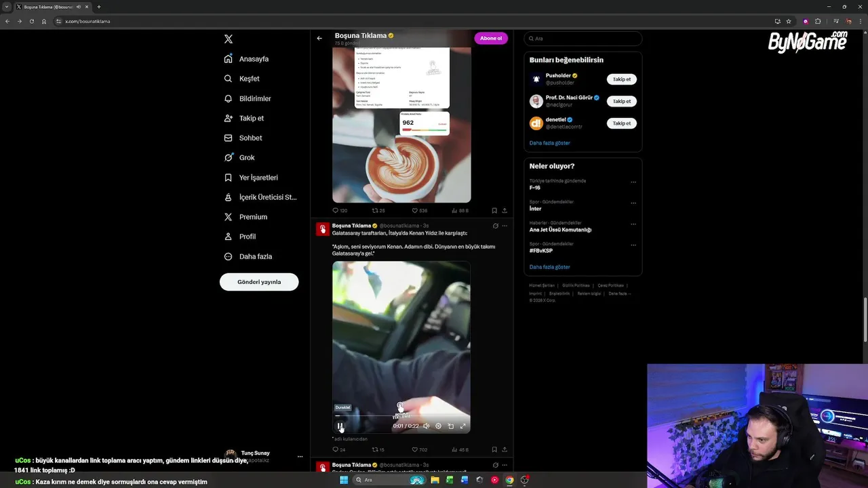Open the #FBvKSP trending hashtag

coord(542,251)
